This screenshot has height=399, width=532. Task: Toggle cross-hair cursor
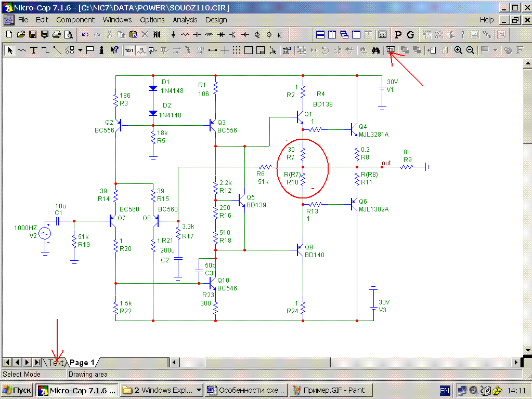225,50
